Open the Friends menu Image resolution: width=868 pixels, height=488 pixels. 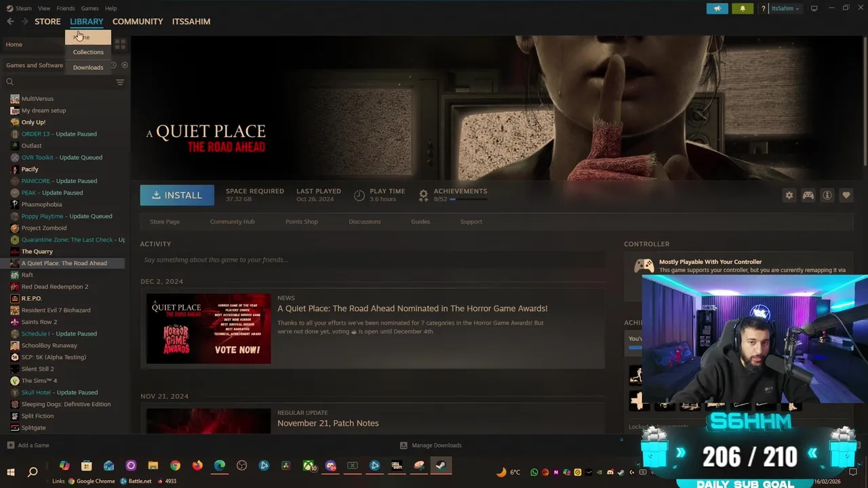point(66,8)
